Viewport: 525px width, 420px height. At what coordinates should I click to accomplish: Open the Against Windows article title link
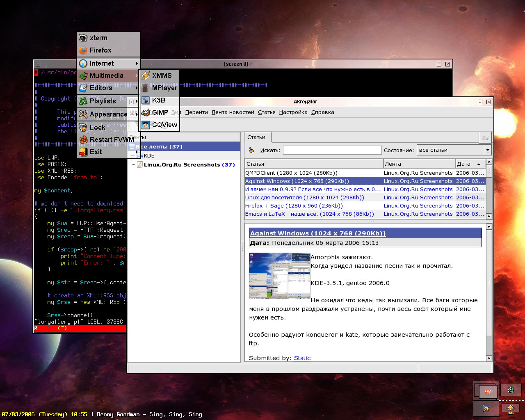318,233
